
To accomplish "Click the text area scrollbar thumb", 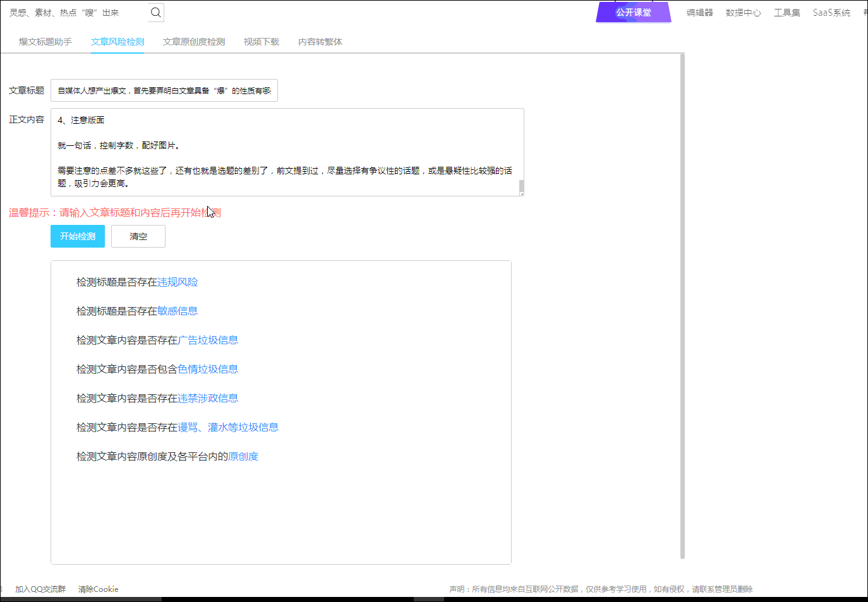I will [x=521, y=185].
